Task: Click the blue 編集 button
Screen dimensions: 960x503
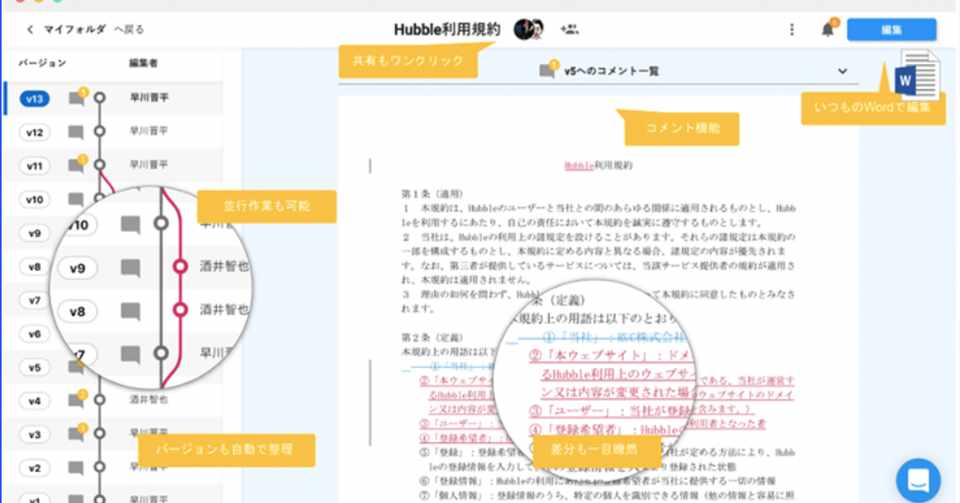Action: tap(891, 29)
